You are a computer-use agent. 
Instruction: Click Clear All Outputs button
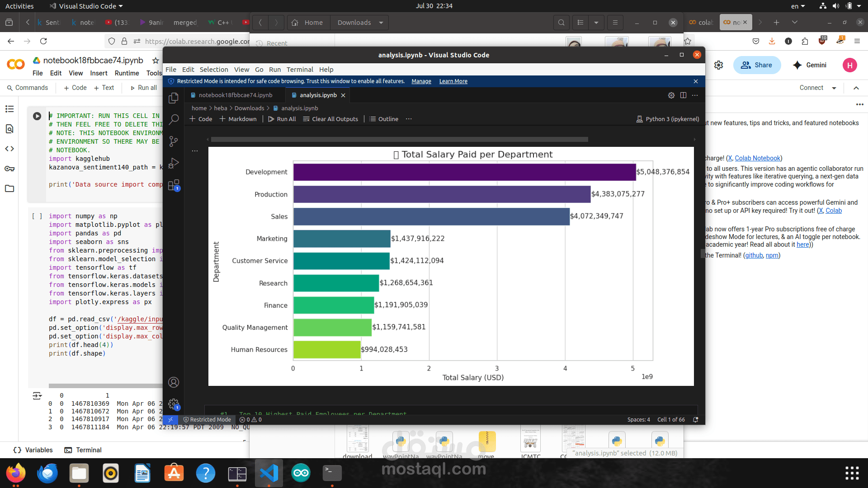(330, 119)
